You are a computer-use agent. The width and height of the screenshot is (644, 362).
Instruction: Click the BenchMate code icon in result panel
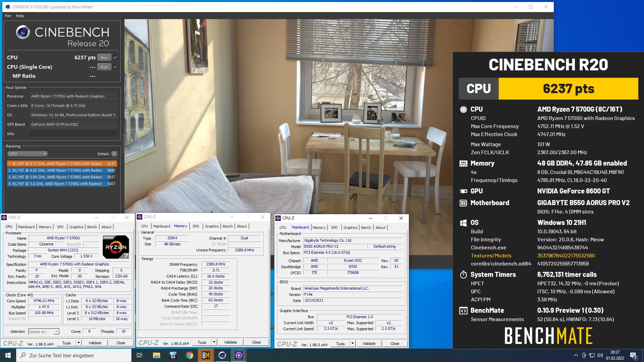(463, 311)
